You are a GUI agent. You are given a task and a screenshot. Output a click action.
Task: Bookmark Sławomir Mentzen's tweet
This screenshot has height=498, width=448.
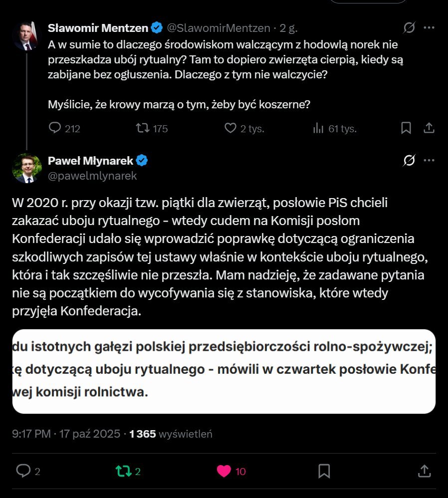406,128
